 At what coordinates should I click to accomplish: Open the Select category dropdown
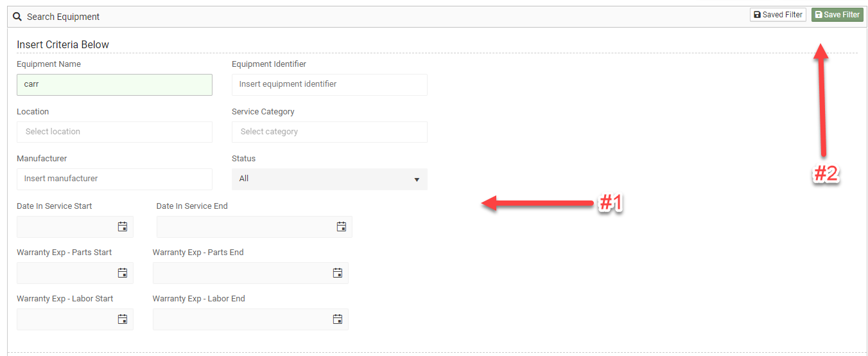(329, 132)
